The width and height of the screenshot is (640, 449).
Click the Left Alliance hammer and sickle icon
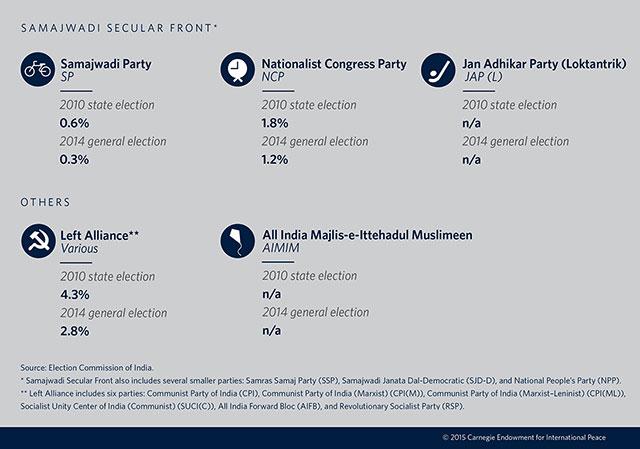pyautogui.click(x=38, y=241)
